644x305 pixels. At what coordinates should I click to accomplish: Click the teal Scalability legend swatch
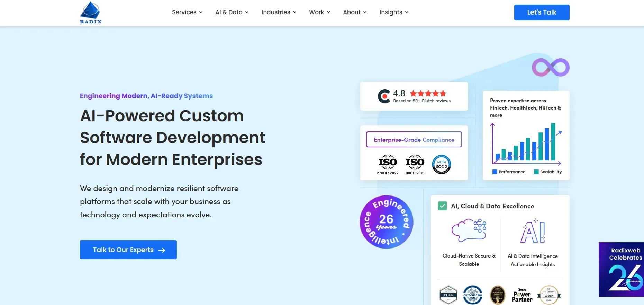pos(536,172)
